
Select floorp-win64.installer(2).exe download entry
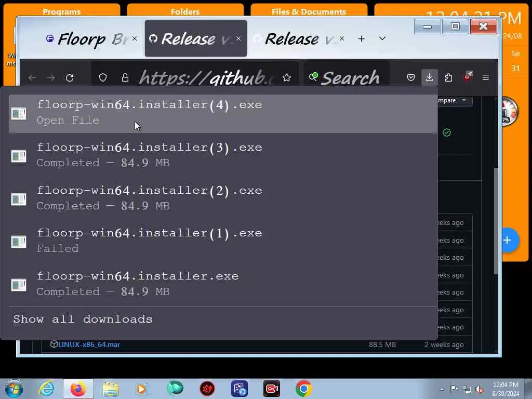223,198
